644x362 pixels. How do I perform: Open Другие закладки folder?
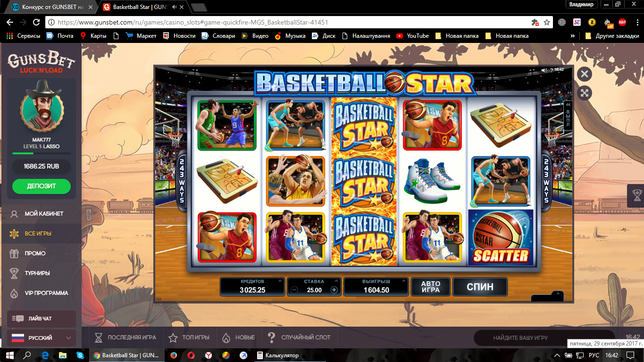[x=612, y=35]
